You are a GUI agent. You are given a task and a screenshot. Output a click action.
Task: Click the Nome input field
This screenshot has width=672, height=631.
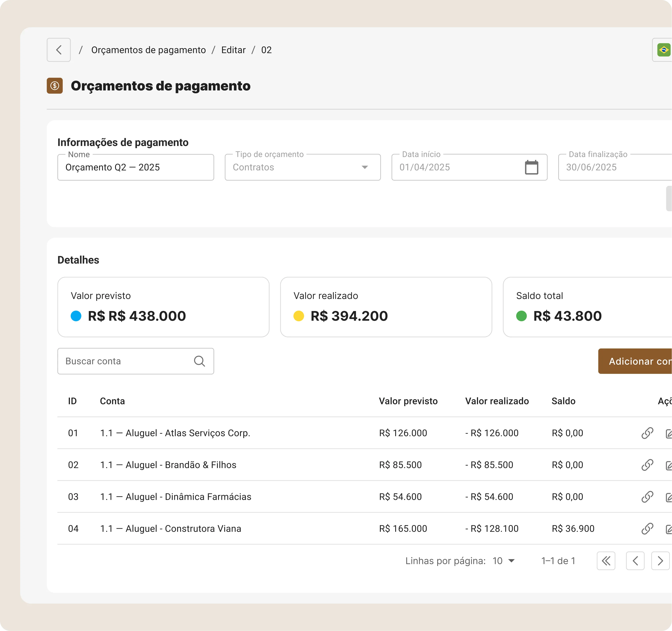tap(135, 168)
